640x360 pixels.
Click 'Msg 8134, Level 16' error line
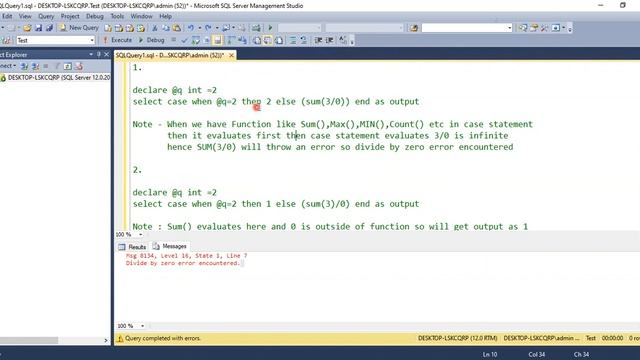[x=186, y=256]
